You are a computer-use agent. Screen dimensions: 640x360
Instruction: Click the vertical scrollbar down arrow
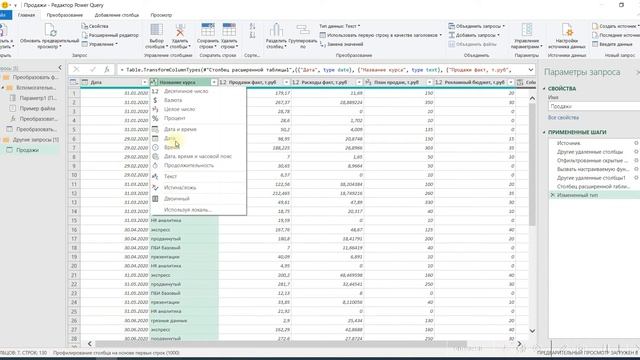click(532, 331)
